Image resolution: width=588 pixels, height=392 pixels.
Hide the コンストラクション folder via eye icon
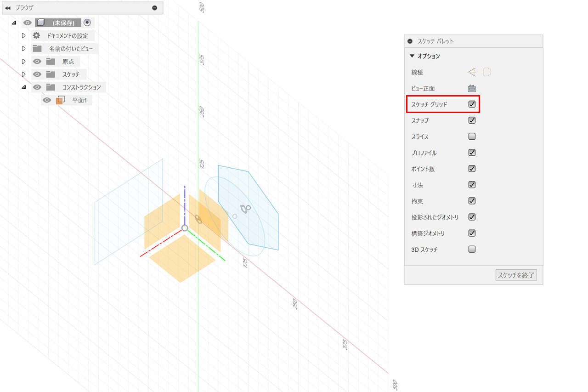[37, 87]
